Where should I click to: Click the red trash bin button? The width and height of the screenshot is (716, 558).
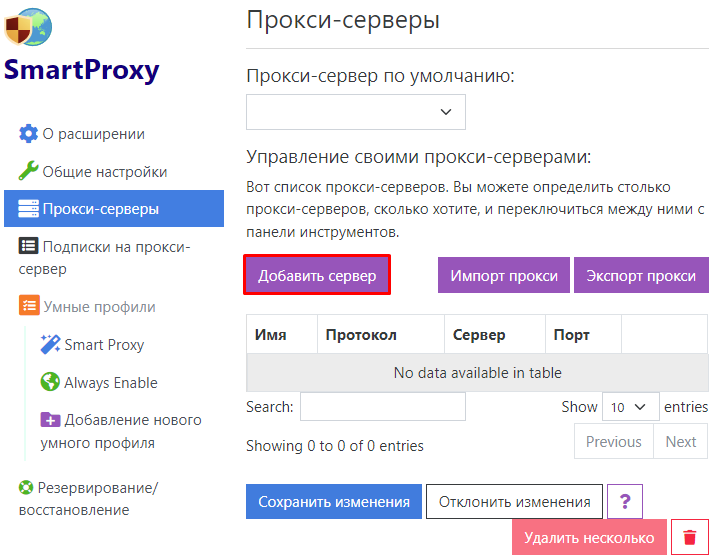pyautogui.click(x=690, y=537)
